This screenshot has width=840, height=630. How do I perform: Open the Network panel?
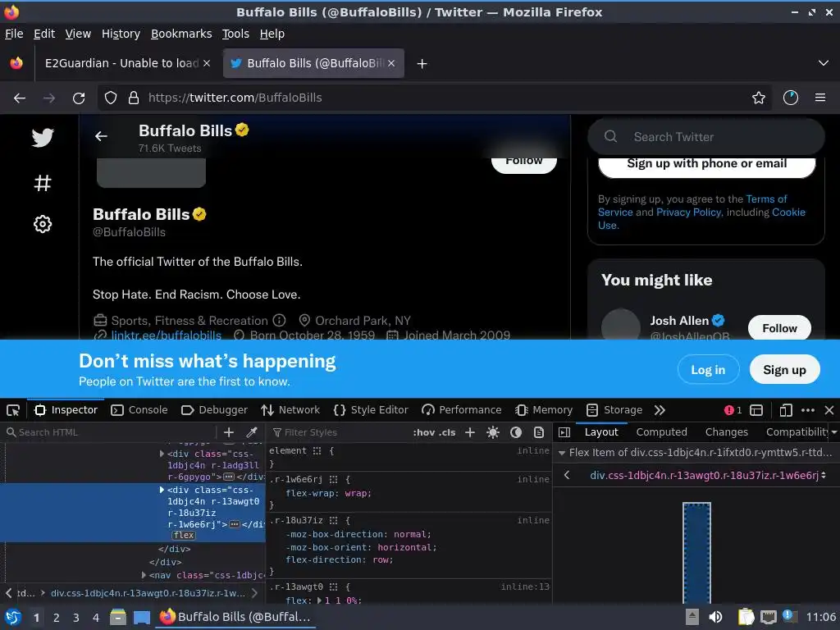click(290, 410)
